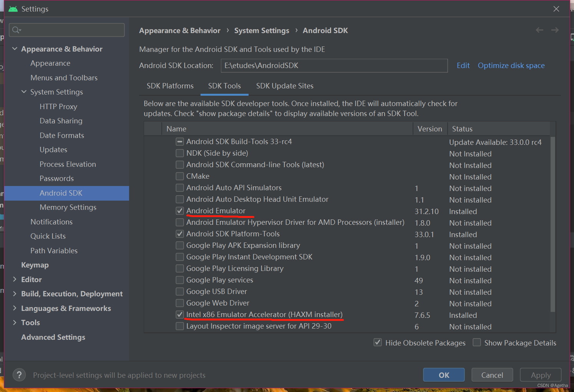Check Android Auto API Simulators checkbox

click(x=179, y=188)
